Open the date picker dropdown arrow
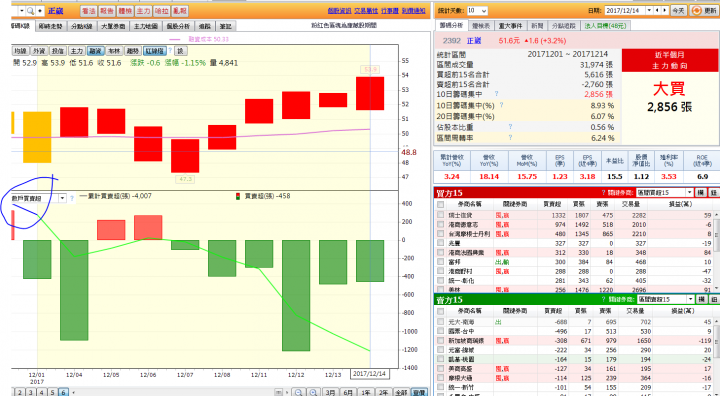720x396 pixels. click(x=649, y=11)
